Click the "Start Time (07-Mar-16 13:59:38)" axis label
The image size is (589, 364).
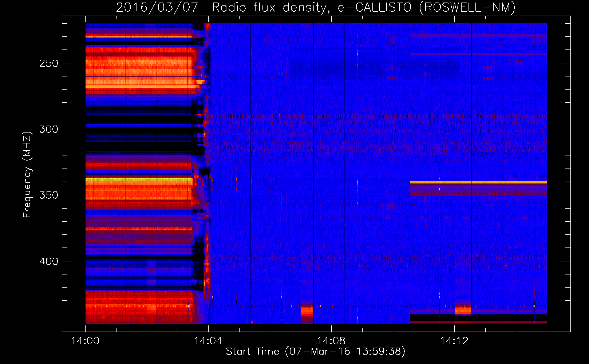316,352
